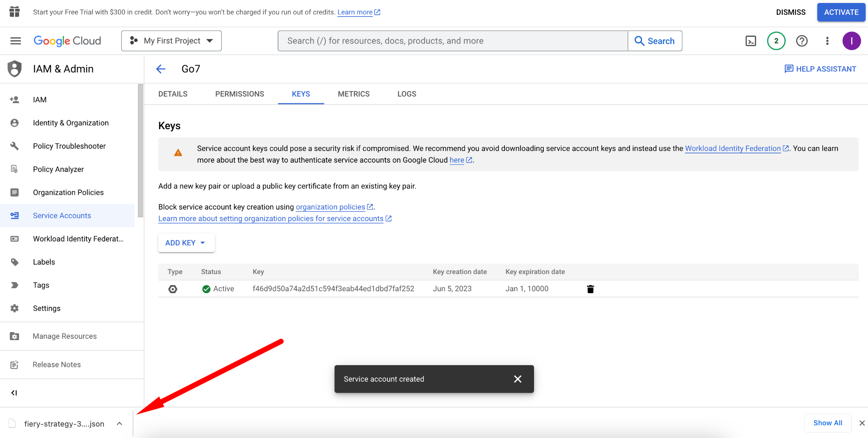Select Policy Troubleshooter in the sidebar

[x=70, y=146]
